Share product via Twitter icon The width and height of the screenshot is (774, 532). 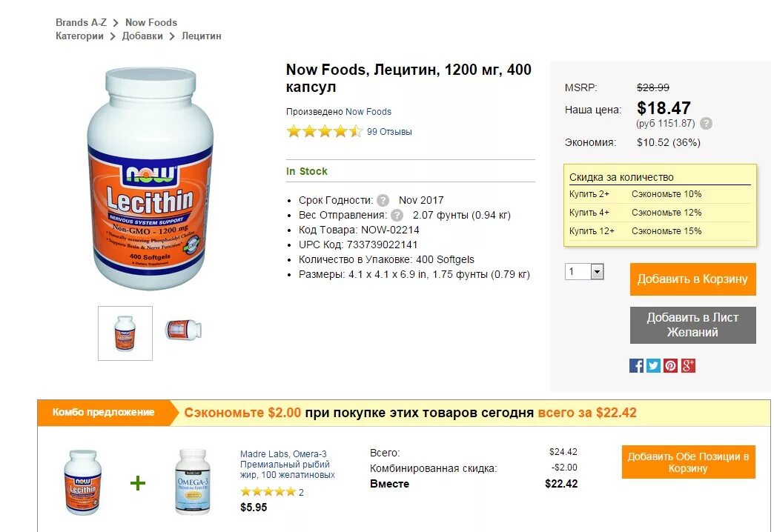(653, 366)
